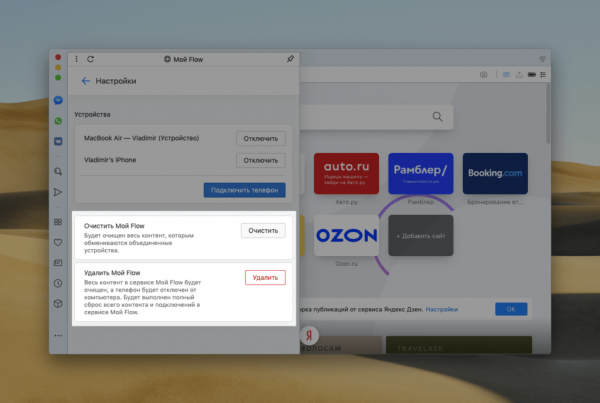Click the Добавить сайт tile

[x=421, y=235]
